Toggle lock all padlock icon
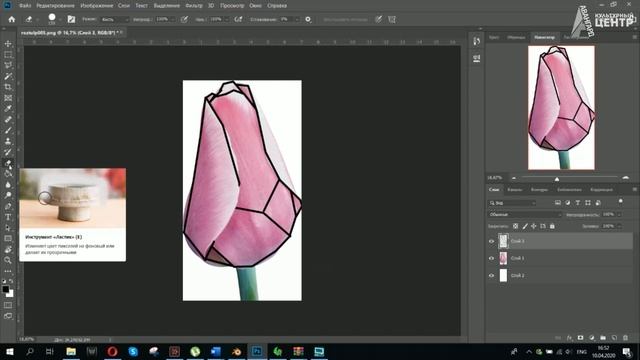640x360 pixels. [x=552, y=226]
